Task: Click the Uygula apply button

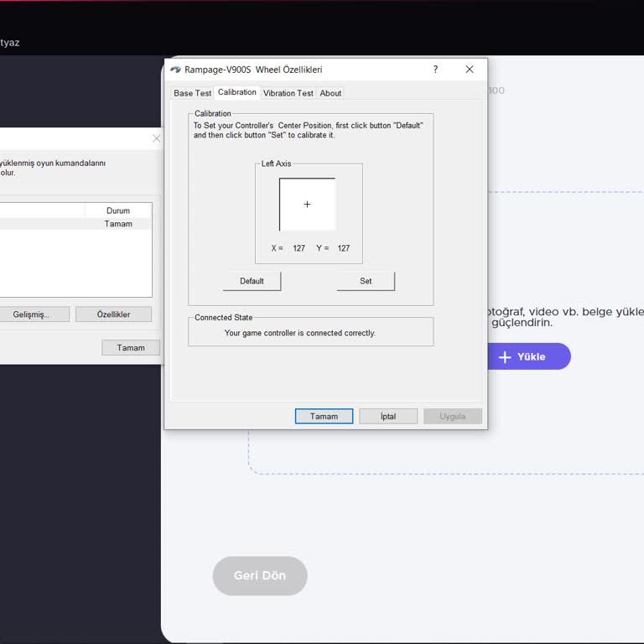Action: (x=452, y=416)
